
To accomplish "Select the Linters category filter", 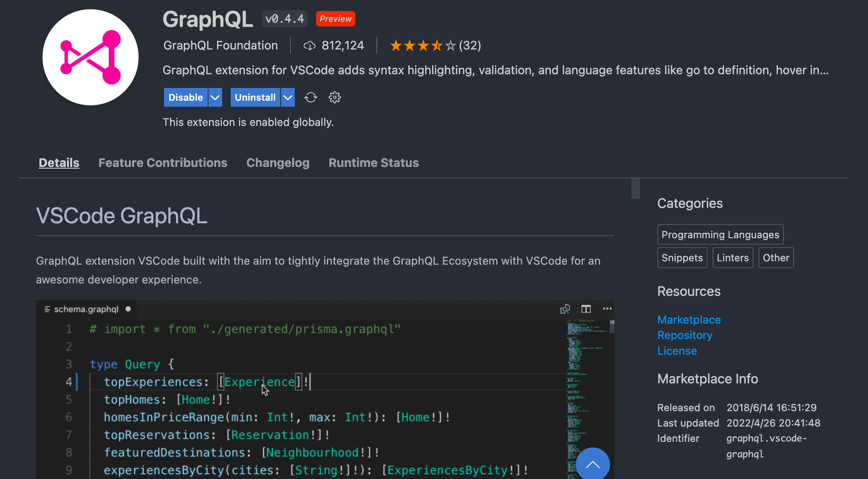I will point(732,258).
